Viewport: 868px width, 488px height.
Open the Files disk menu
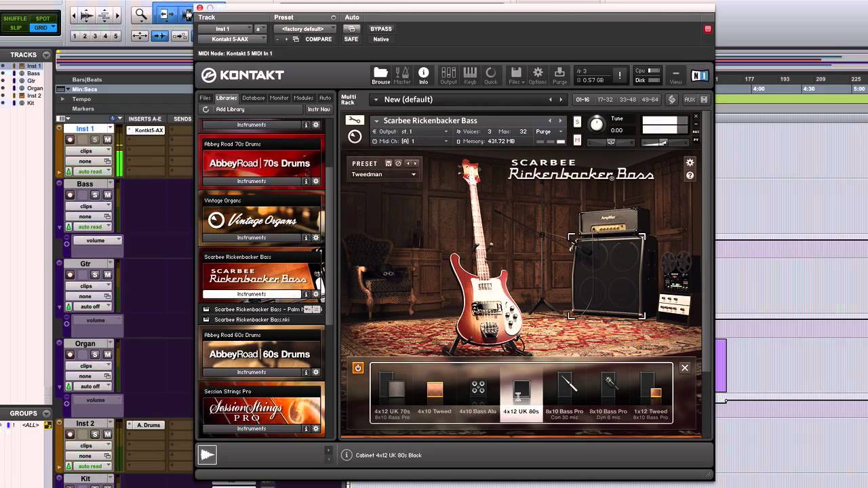pos(516,75)
